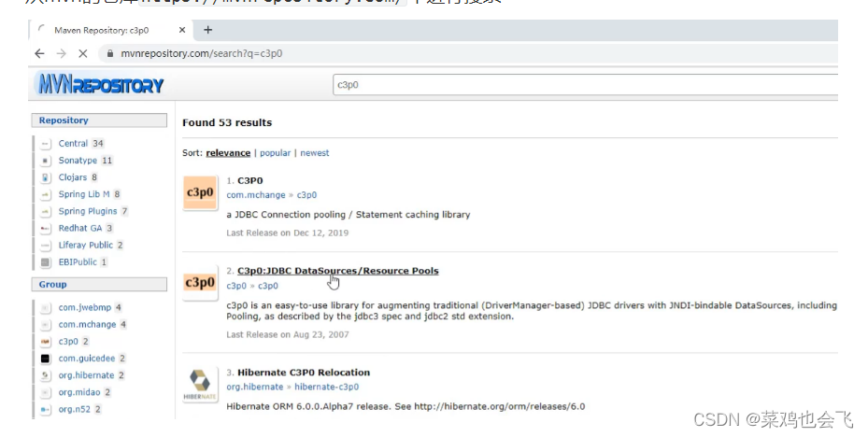The image size is (868, 437).
Task: Open C3p0:JDBC DataSources/Resource Pools link
Action: click(337, 271)
